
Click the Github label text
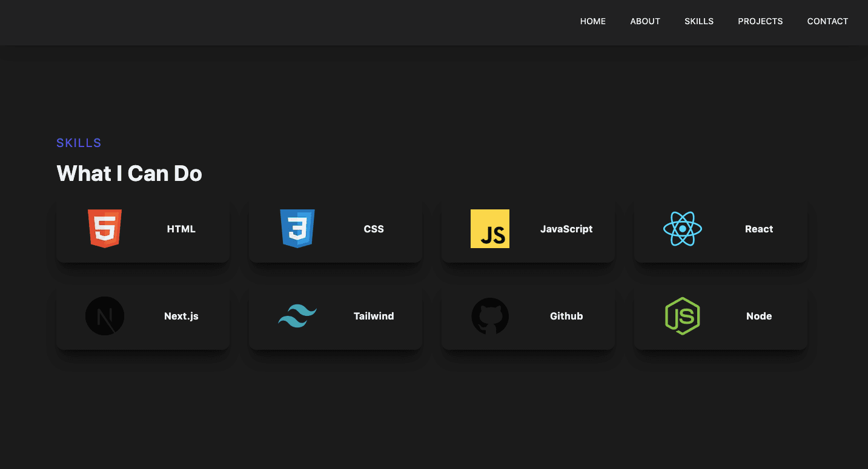[566, 316]
